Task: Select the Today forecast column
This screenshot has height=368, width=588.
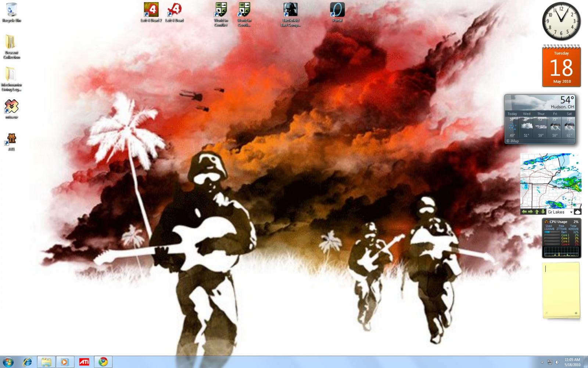Action: [x=512, y=125]
